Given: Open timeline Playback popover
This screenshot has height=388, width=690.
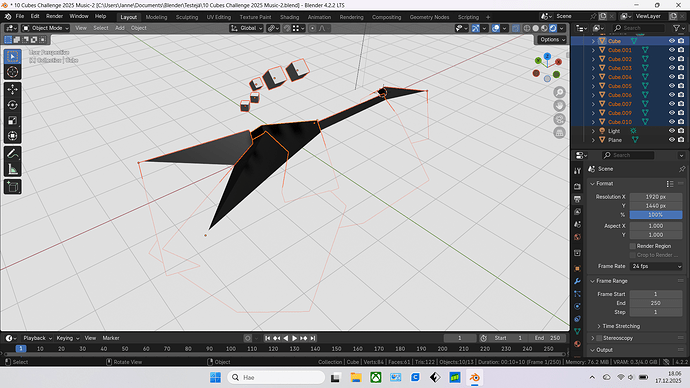Looking at the screenshot, I should pyautogui.click(x=37, y=338).
